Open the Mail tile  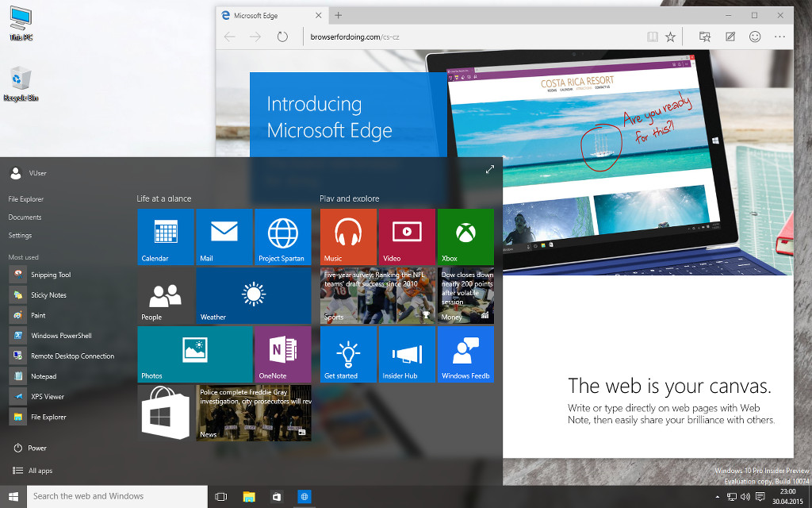pyautogui.click(x=224, y=237)
